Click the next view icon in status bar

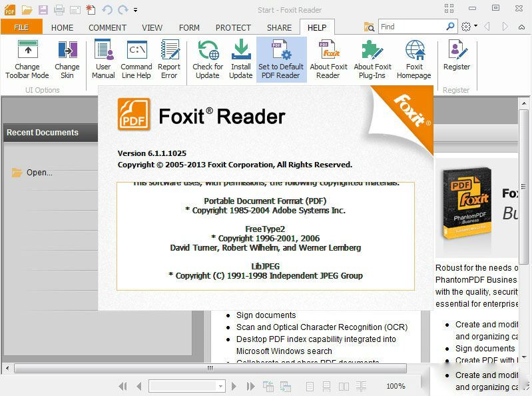pyautogui.click(x=286, y=386)
